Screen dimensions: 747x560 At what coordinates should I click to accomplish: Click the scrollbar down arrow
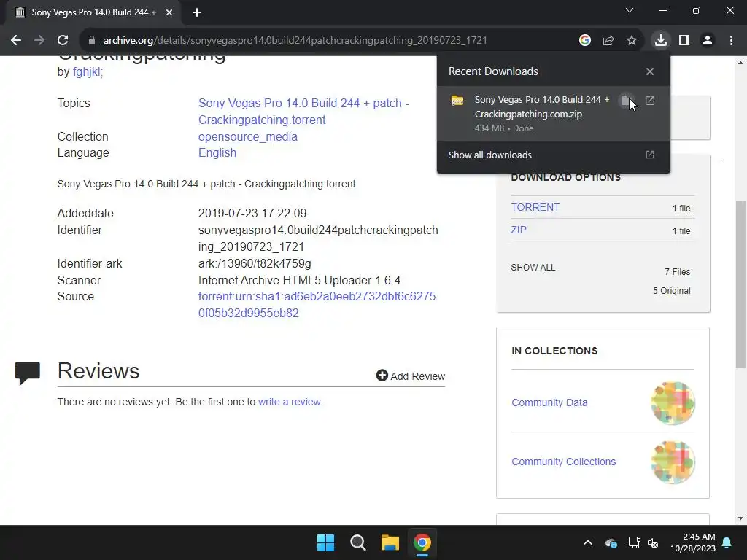click(x=740, y=518)
